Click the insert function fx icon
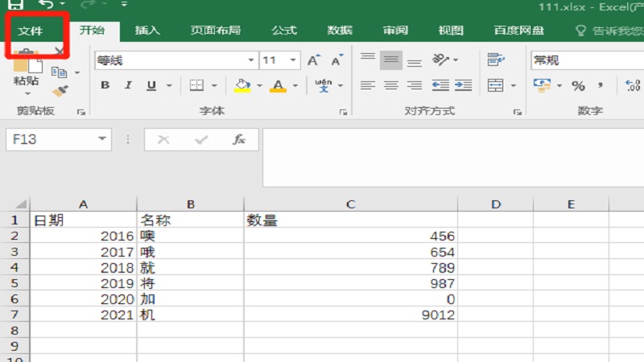Viewport: 644px width, 362px height. (239, 139)
